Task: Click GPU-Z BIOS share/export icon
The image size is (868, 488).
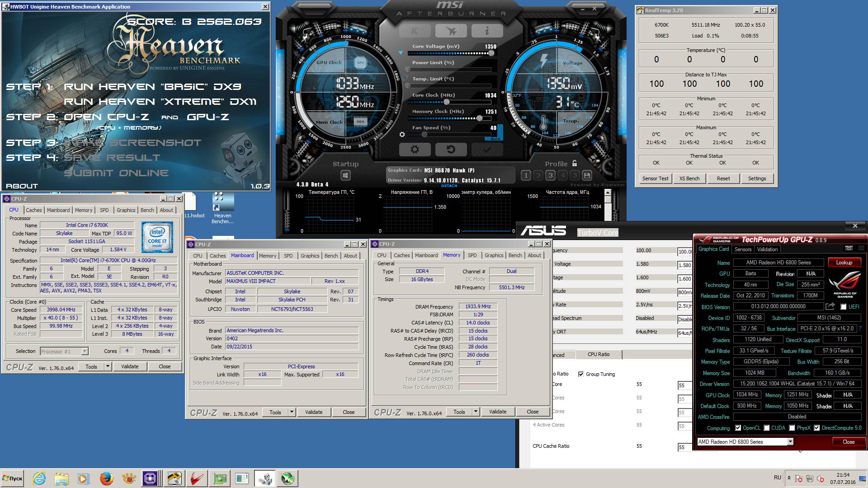Action: click(x=830, y=306)
